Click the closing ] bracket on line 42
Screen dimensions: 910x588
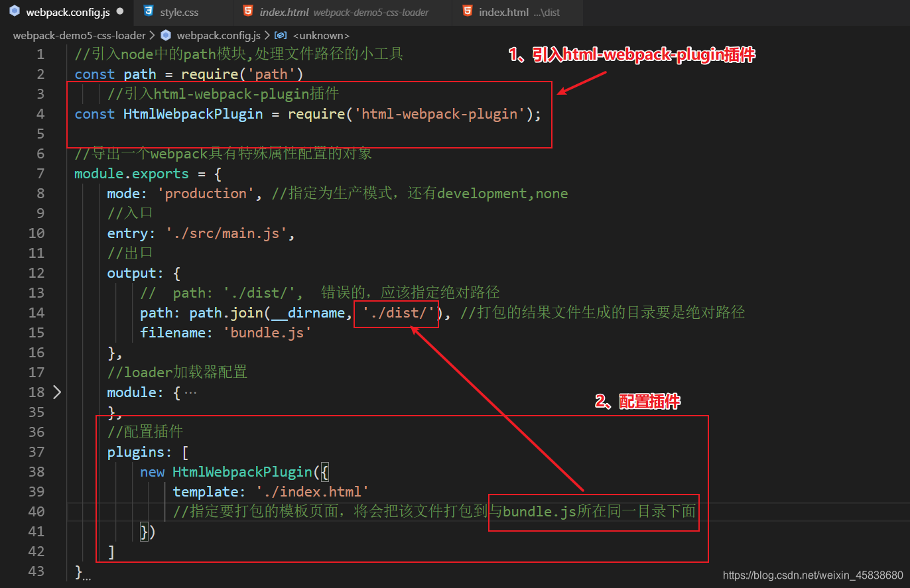point(111,551)
